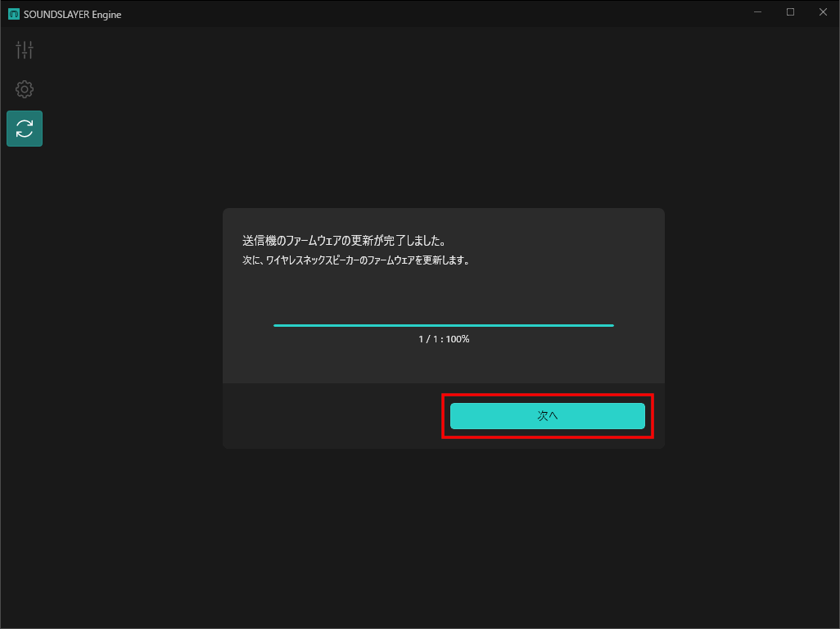
Task: Click the SOUNDSLAYER Engine title text
Action: tap(72, 13)
